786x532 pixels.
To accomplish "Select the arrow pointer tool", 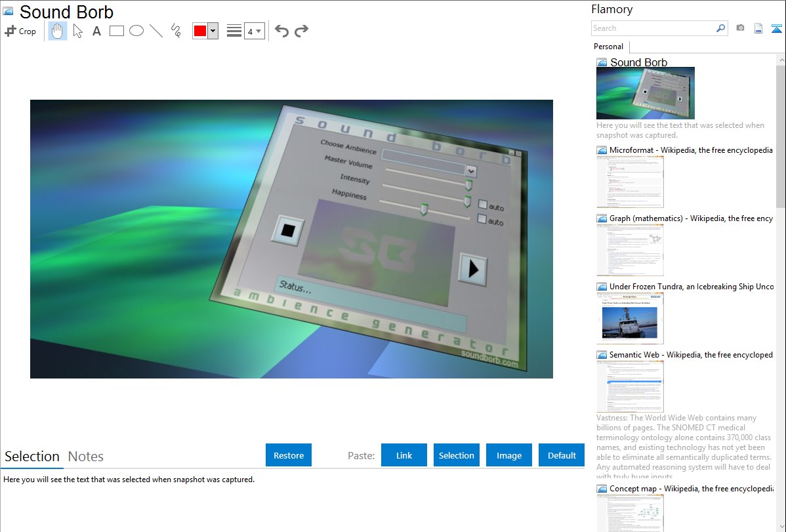I will 77,31.
